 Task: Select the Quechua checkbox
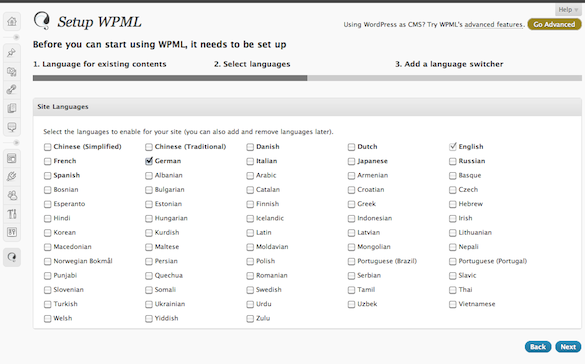click(149, 276)
